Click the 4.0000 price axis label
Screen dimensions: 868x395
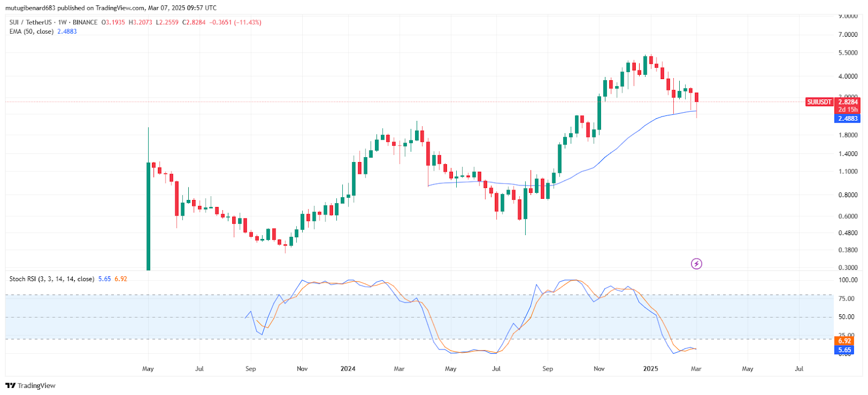click(848, 76)
